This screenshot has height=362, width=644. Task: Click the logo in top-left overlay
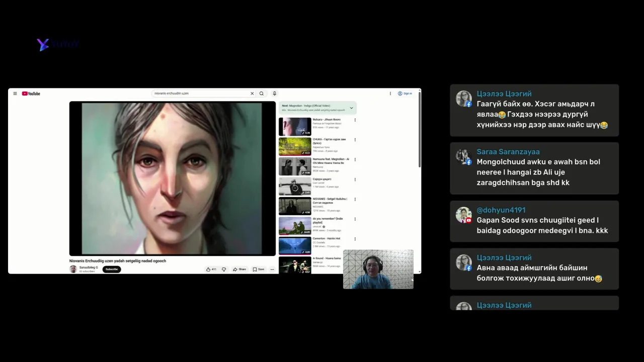[x=58, y=44]
